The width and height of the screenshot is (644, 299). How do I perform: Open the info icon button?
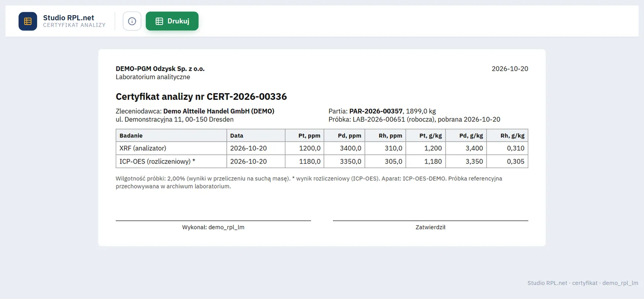click(x=132, y=21)
